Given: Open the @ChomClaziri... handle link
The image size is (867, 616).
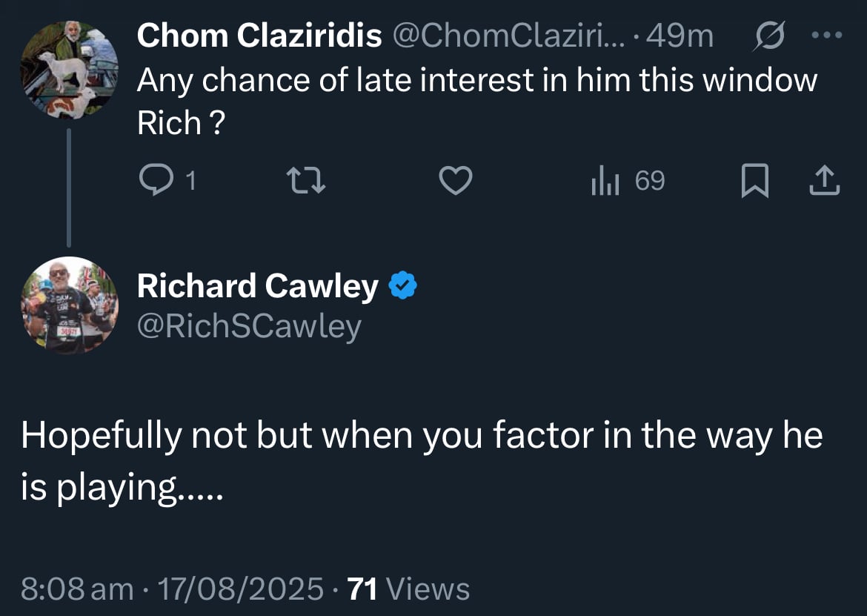Looking at the screenshot, I should pos(508,36).
